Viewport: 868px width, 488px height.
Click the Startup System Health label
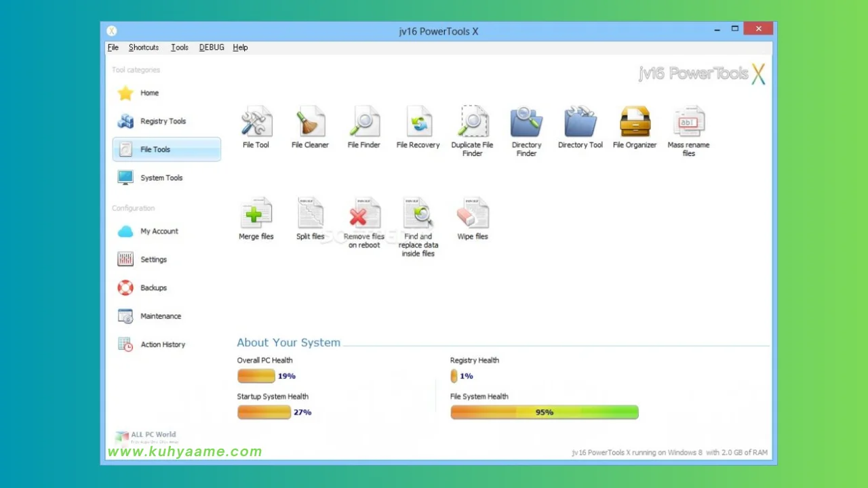273,396
